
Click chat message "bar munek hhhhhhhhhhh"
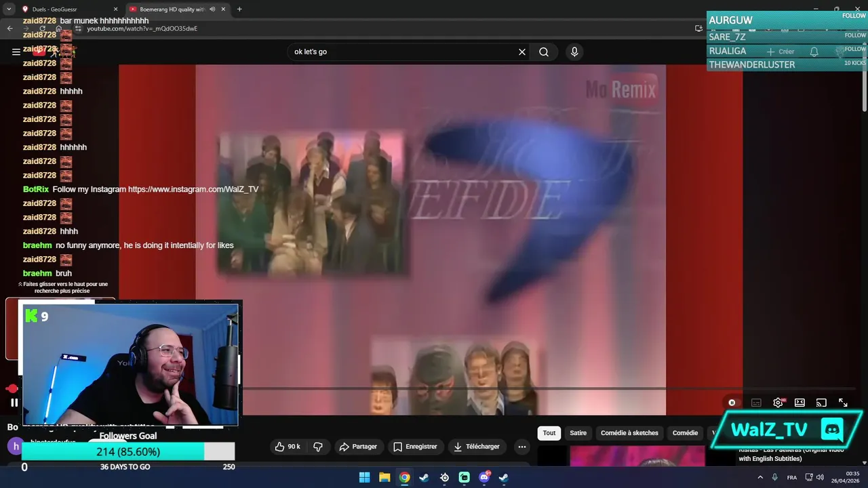(x=104, y=21)
